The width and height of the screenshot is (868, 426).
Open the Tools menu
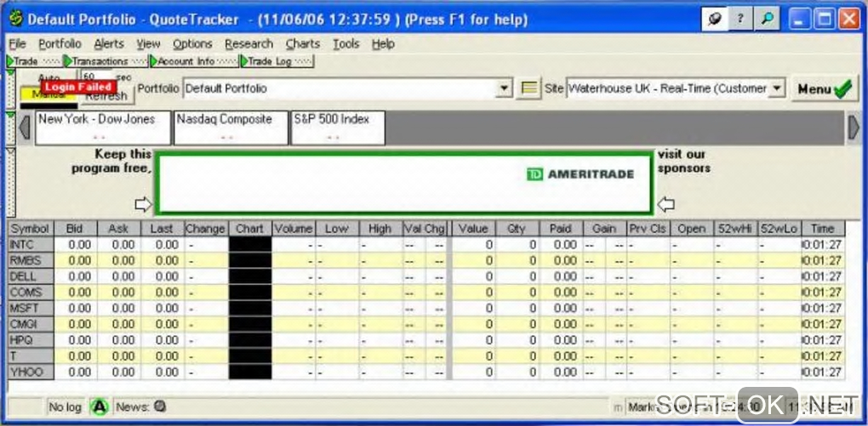(346, 43)
